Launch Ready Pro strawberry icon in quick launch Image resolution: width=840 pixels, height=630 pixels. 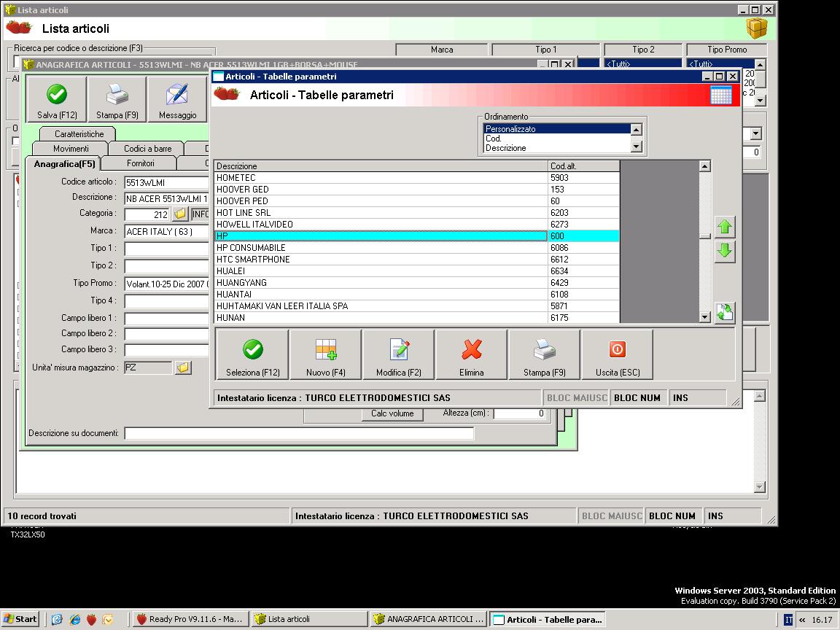click(x=91, y=619)
